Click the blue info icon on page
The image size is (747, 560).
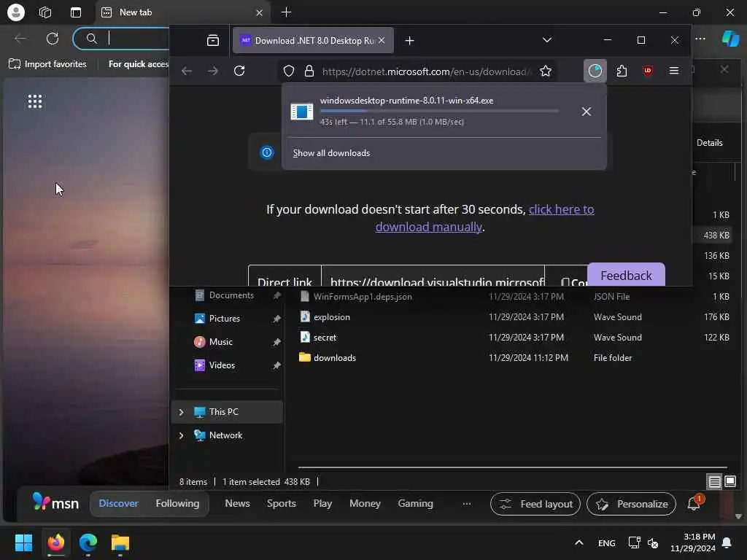[x=267, y=152]
